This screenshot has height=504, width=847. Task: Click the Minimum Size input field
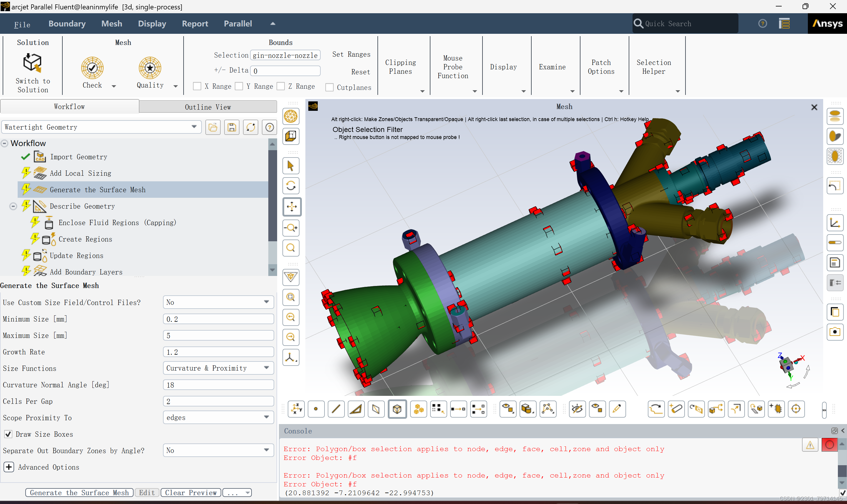click(x=218, y=319)
